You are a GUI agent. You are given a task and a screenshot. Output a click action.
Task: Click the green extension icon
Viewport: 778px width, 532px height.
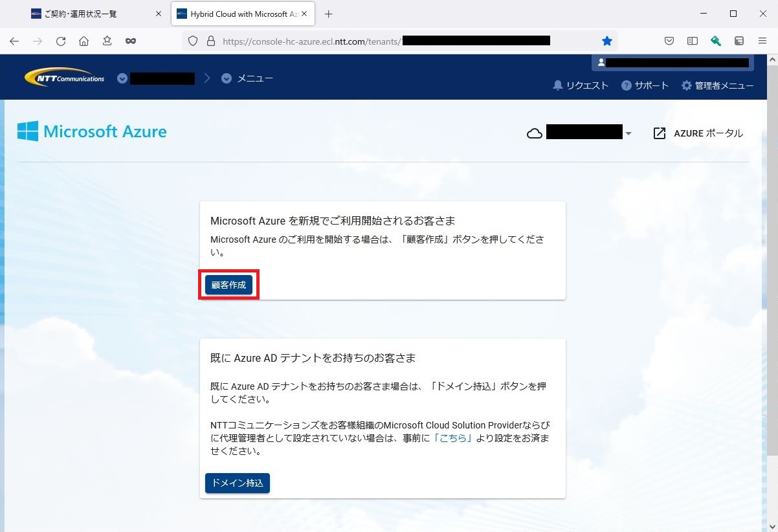coord(716,41)
